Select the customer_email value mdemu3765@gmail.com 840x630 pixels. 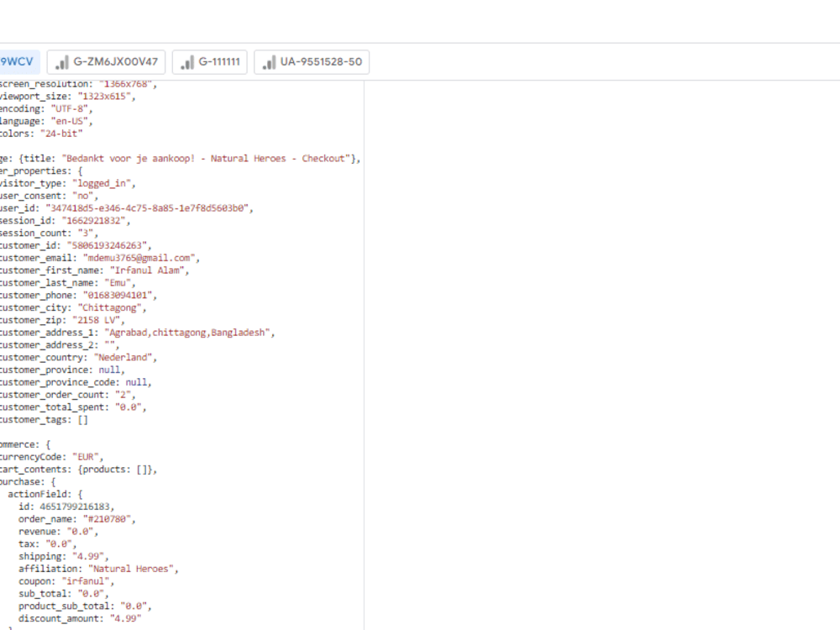pyautogui.click(x=139, y=258)
